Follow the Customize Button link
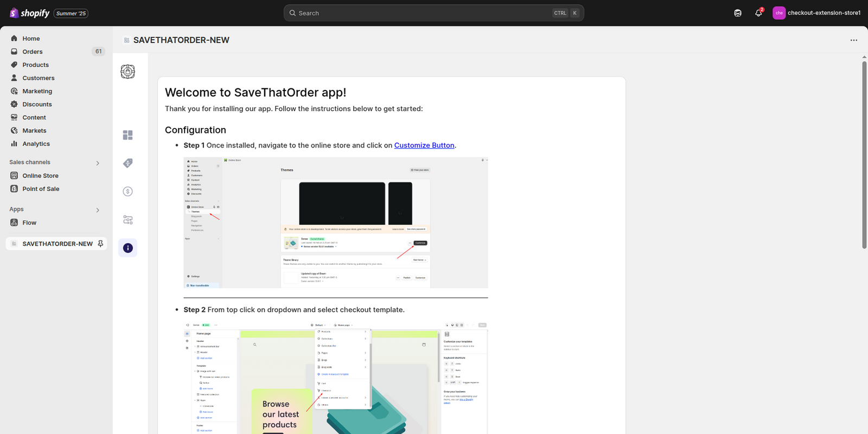Image resolution: width=868 pixels, height=434 pixels. tap(424, 145)
